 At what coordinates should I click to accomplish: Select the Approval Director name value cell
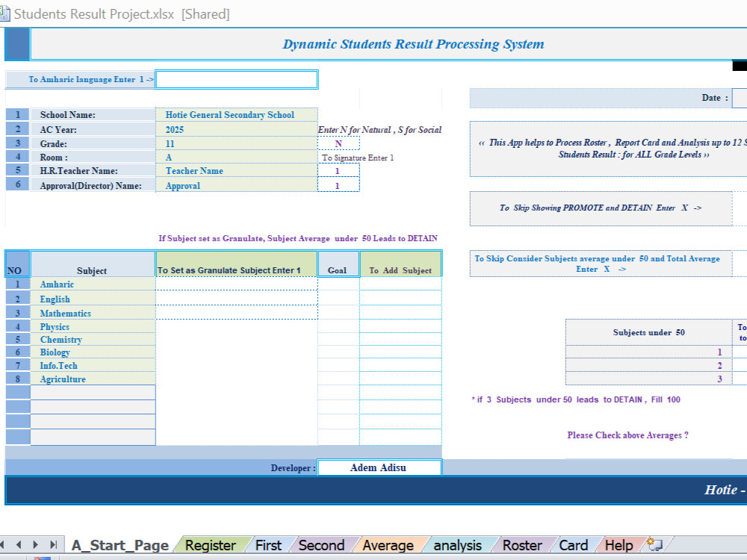pyautogui.click(x=237, y=185)
